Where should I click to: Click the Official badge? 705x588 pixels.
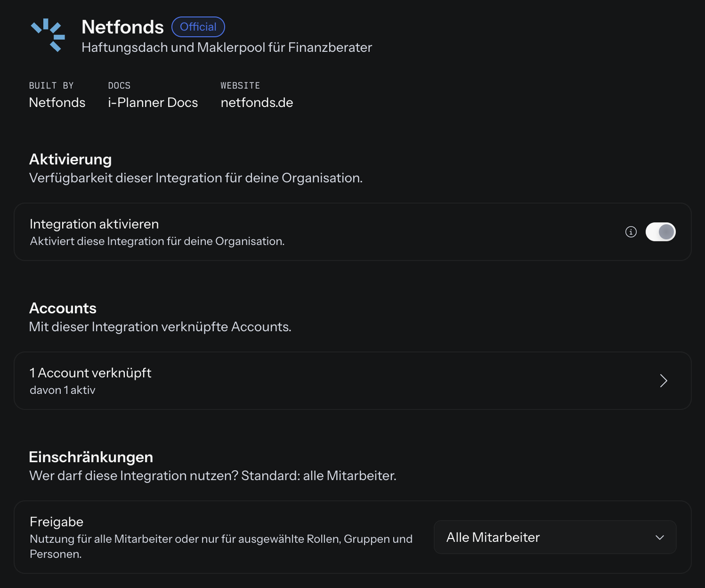[x=198, y=26]
